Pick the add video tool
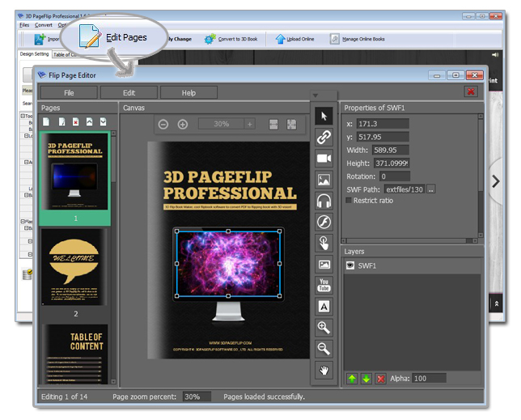Screen dimensions: 521x420 [x=324, y=158]
